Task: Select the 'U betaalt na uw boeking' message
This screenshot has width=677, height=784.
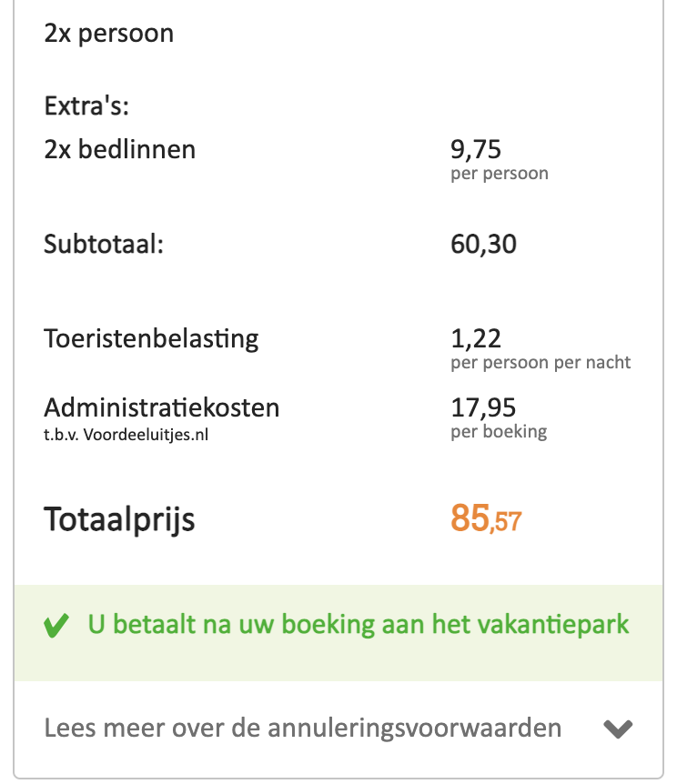Action: click(x=359, y=625)
